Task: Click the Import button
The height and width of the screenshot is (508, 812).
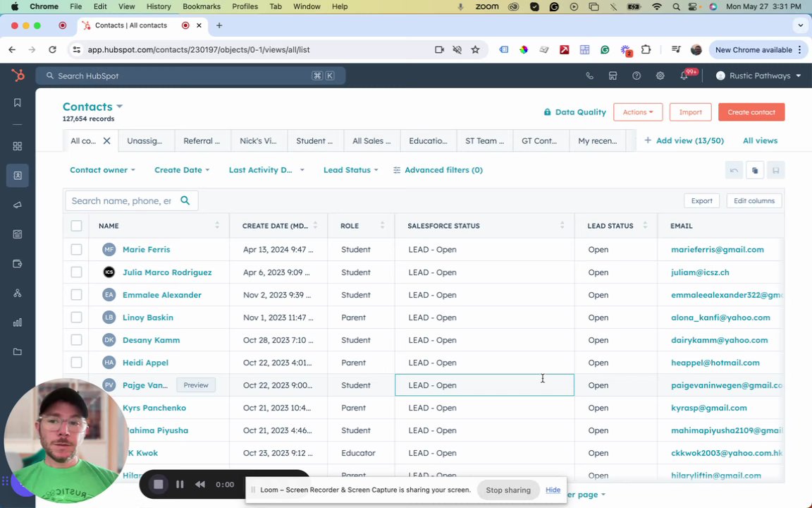Action: [x=690, y=112]
